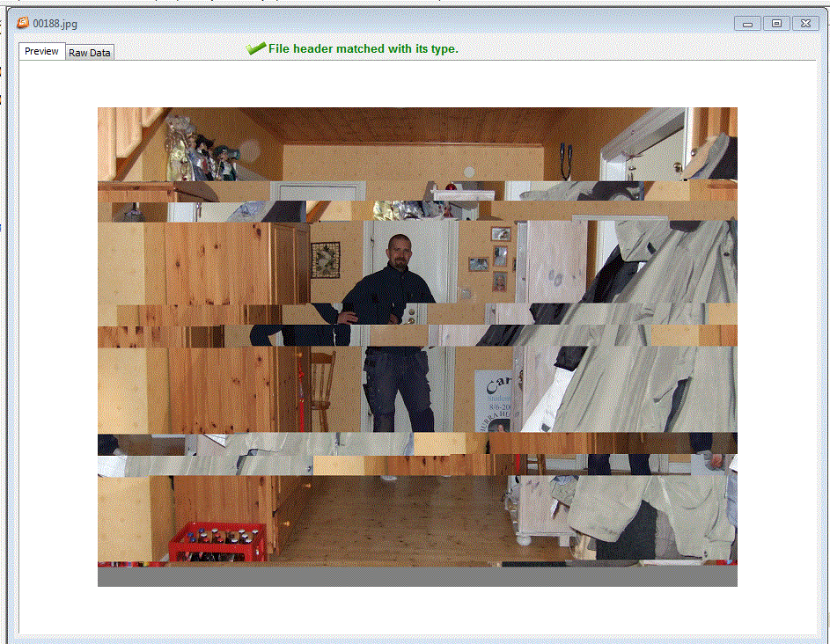Viewport: 830px width, 644px height.
Task: Click the 00188.jpg window title text
Action: [55, 24]
